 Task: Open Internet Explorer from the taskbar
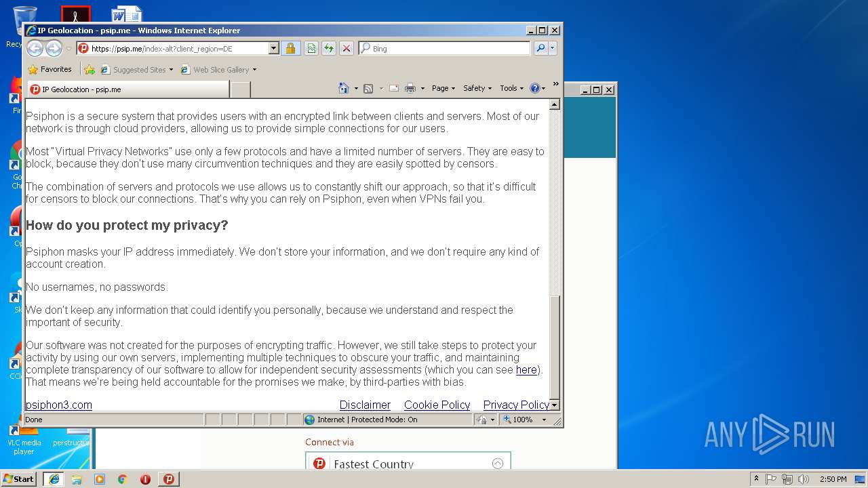[54, 479]
